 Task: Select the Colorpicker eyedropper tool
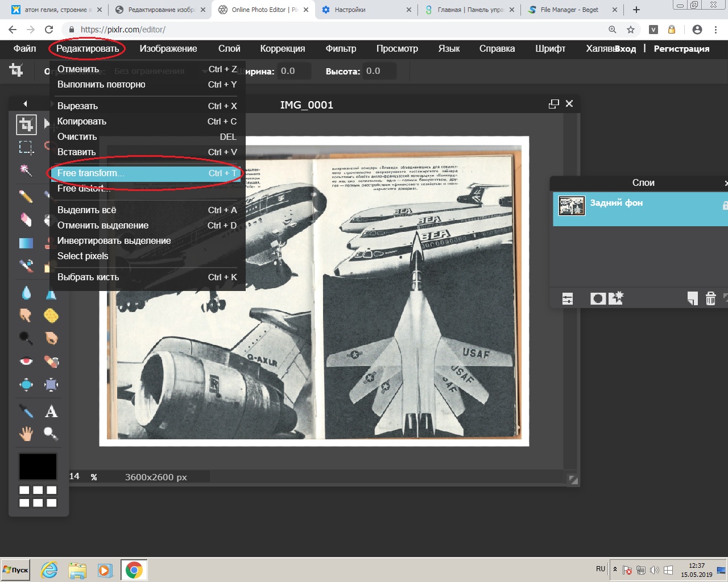[26, 411]
